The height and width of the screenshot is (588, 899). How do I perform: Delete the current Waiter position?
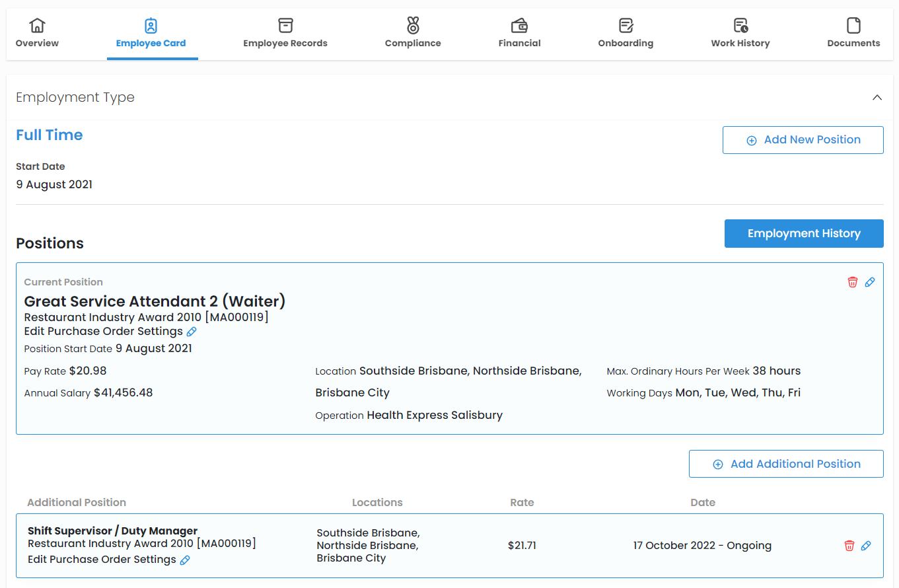pos(852,282)
